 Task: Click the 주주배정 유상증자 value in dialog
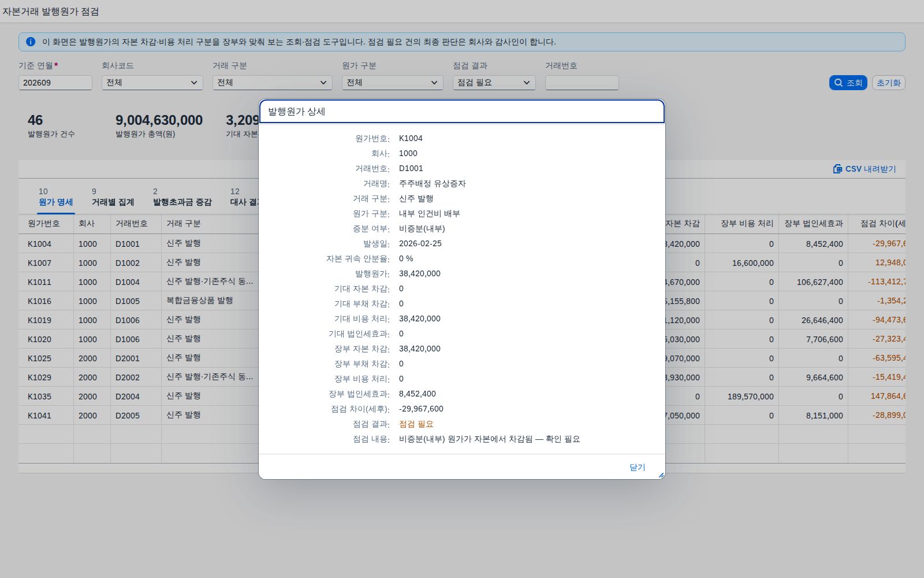pyautogui.click(x=433, y=184)
